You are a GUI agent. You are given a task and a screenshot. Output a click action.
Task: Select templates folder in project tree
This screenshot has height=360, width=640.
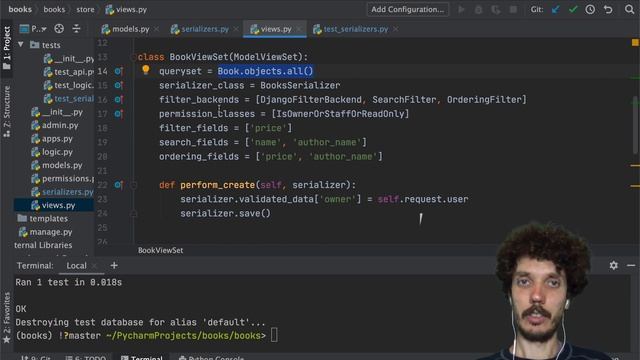(43, 218)
